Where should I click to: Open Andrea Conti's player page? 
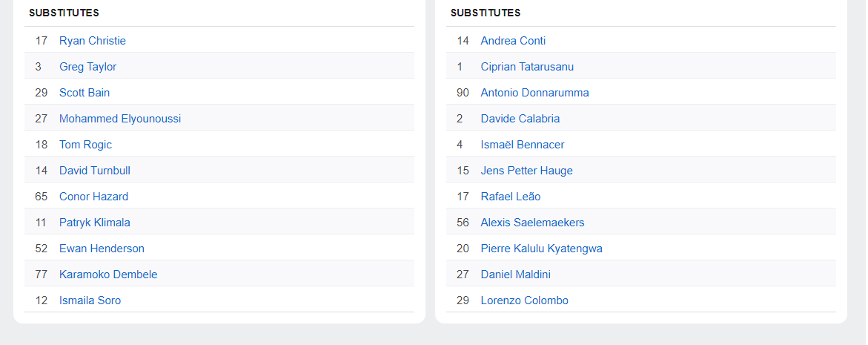513,41
